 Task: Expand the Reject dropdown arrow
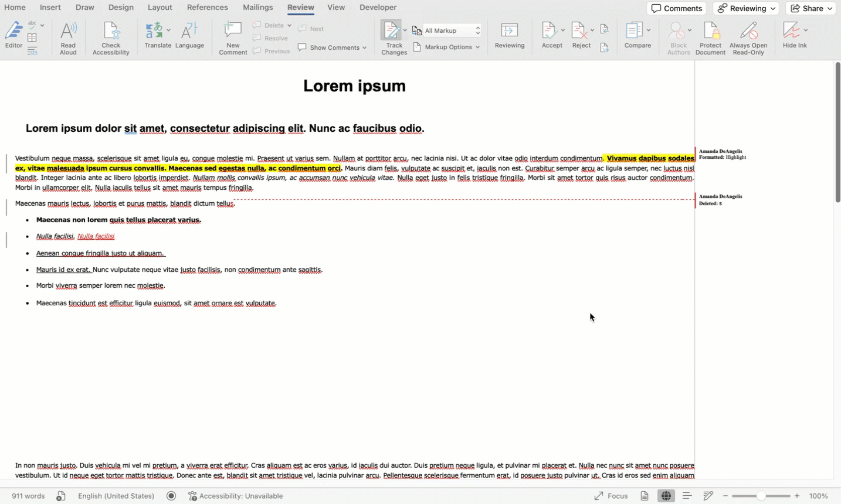592,30
